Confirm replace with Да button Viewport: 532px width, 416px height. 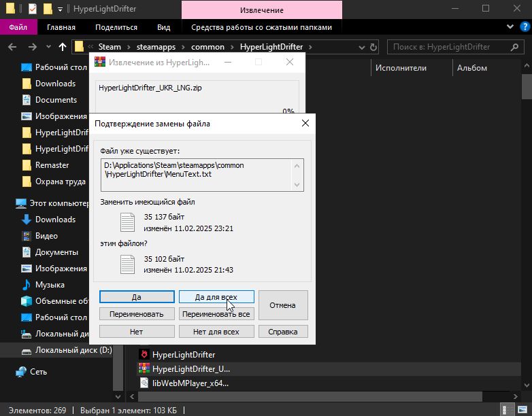(x=137, y=297)
